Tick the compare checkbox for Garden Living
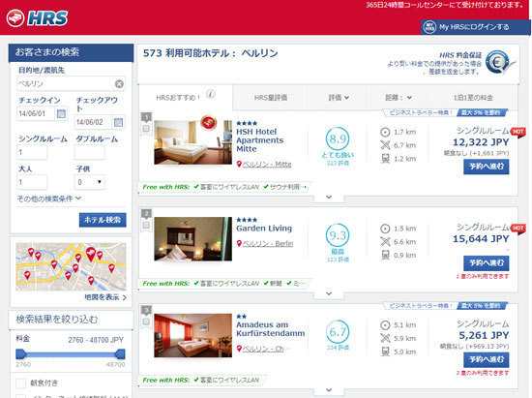Viewport: 532px width, 398px height. [x=146, y=225]
